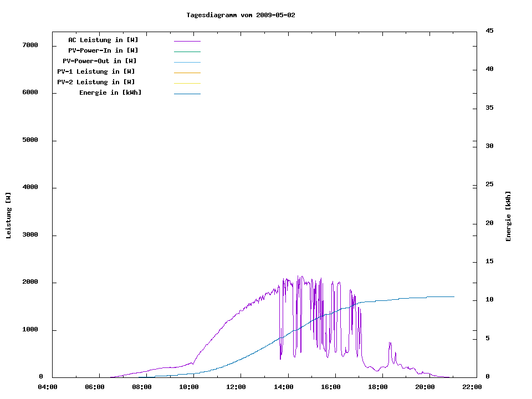Click the 'PV-Power-Out in [W]' legend label
Viewport: 532px width, 399px height.
point(100,61)
